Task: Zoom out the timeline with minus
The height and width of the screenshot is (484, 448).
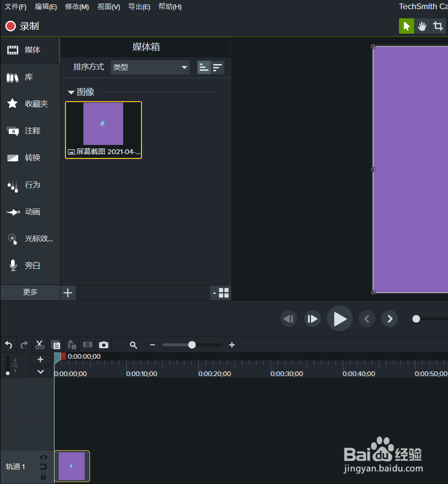Action: tap(153, 345)
